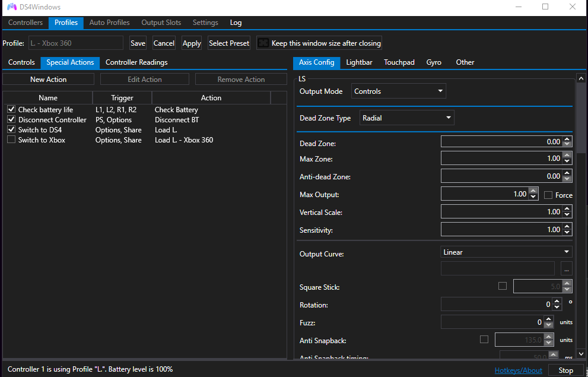Uncheck the 'Check battery life' special action

[x=11, y=109]
